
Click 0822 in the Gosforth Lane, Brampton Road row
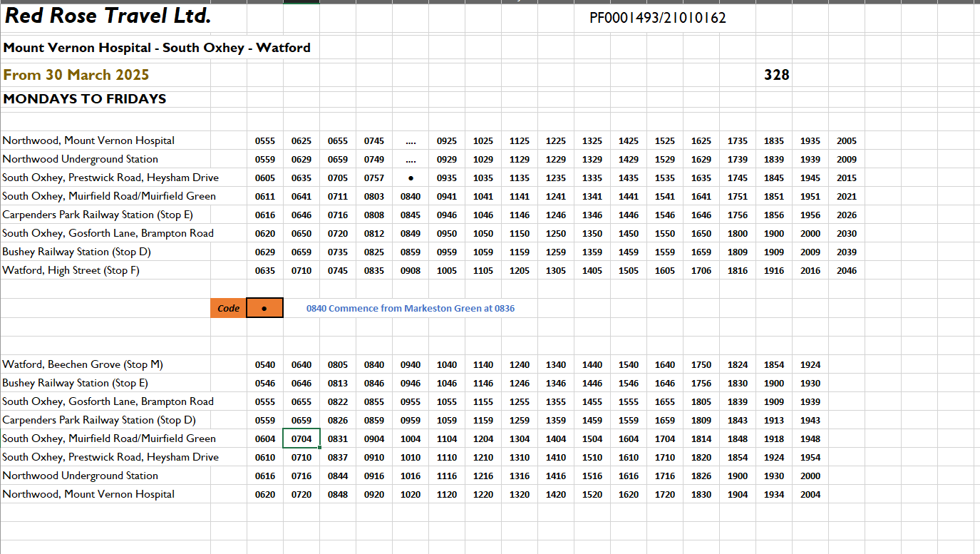338,402
